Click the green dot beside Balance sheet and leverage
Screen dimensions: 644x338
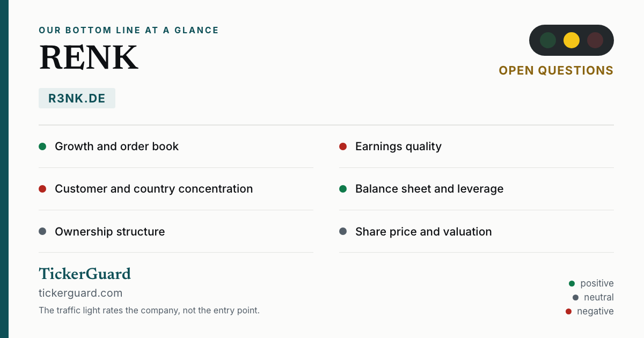[x=343, y=189]
